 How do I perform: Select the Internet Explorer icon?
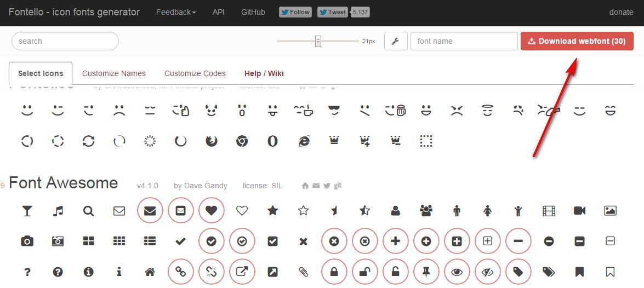point(304,141)
